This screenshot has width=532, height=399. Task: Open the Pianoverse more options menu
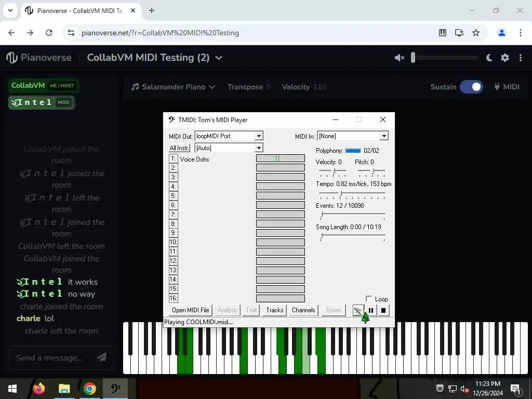[x=521, y=58]
